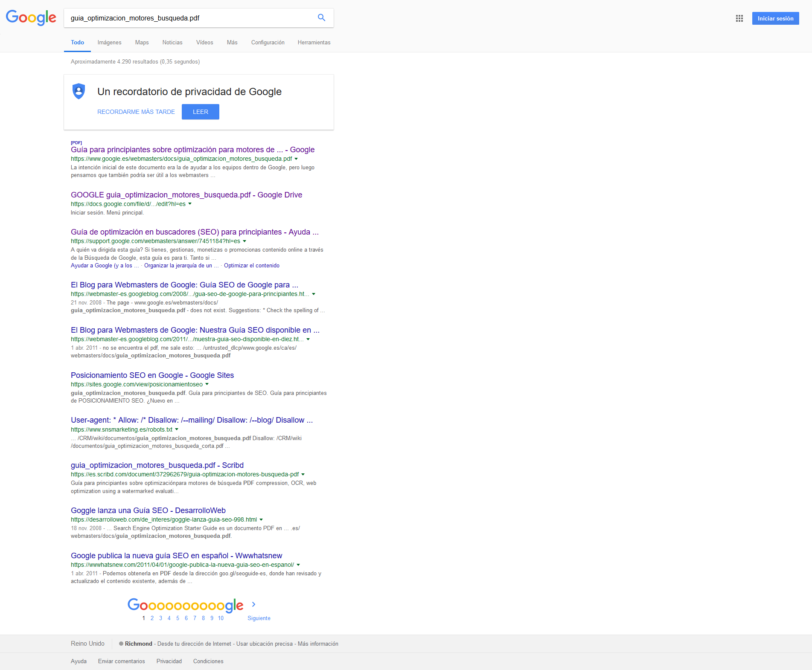The image size is (812, 670).
Task: Open dropdown next to snsmarketing.es robots.txt URL
Action: pyautogui.click(x=177, y=429)
